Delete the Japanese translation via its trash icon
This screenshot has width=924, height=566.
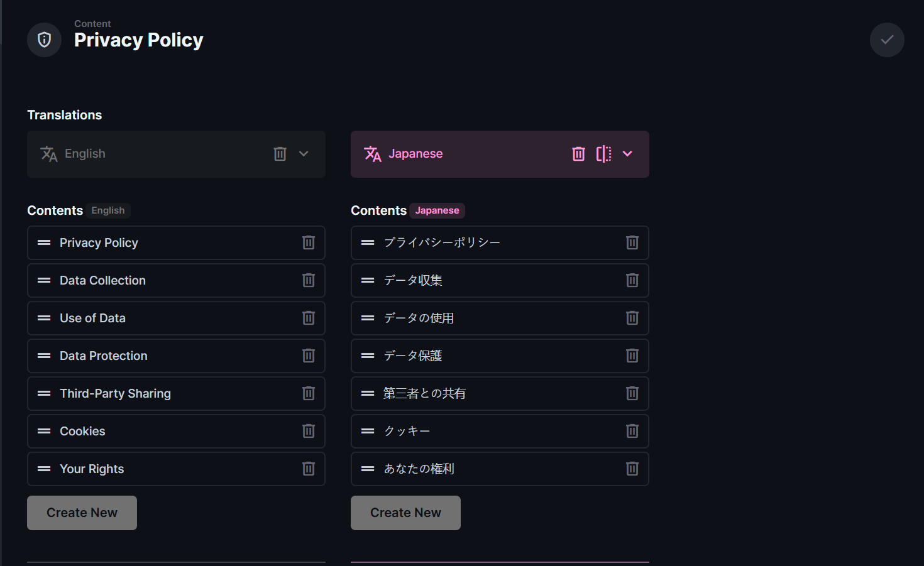[x=578, y=153]
